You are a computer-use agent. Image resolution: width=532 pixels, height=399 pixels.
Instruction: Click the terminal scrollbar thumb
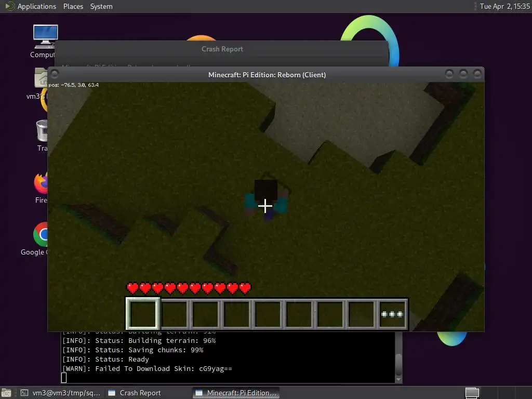(398, 364)
